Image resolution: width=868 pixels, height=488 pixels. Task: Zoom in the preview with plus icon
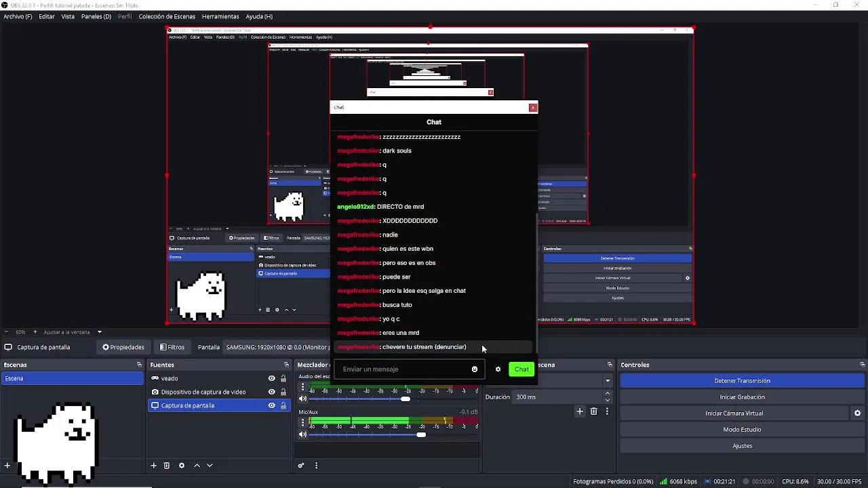tap(35, 332)
